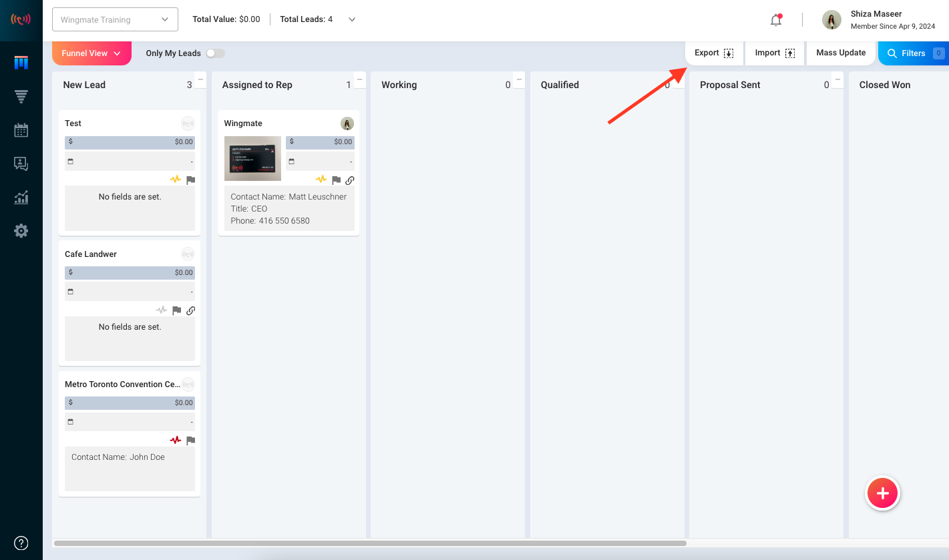Click the flag icon on Test card
The image size is (949, 560).
point(190,180)
